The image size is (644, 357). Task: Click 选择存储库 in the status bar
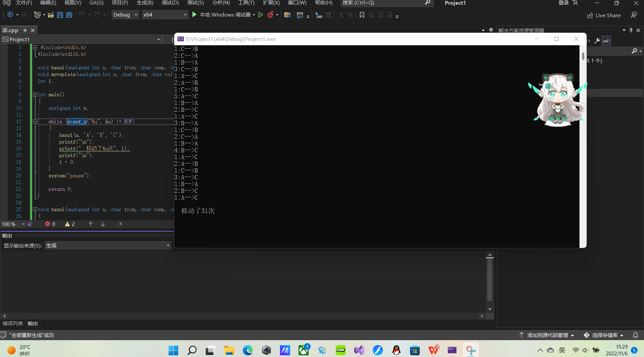pyautogui.click(x=603, y=335)
